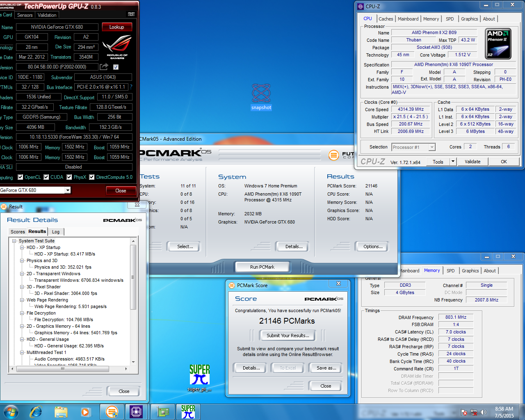Screen dimensions: 525x420
Task: Open the Scores tab in Result Details
Action: [18, 232]
